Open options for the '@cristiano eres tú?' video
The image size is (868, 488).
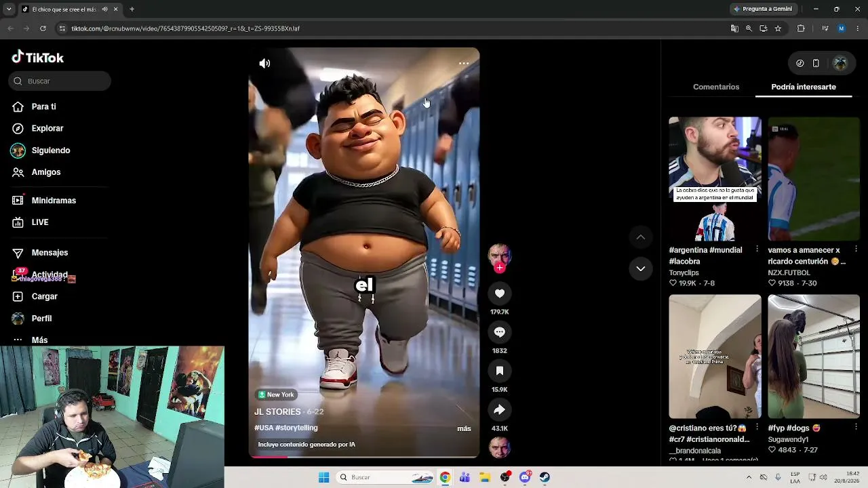[x=757, y=427]
